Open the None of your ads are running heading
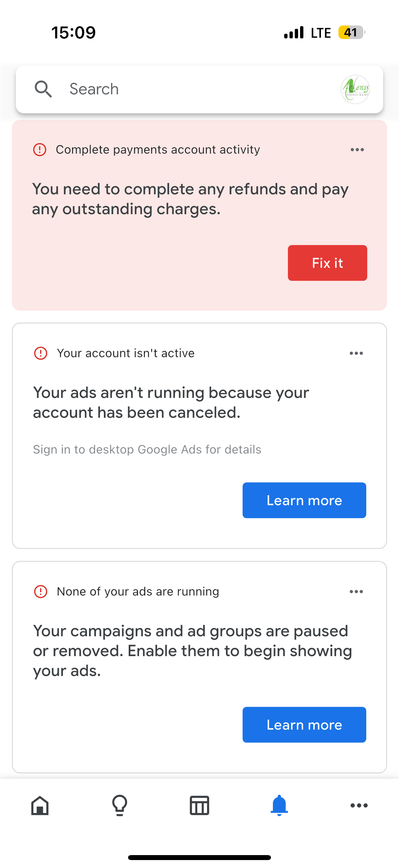Viewport: 399px width, 868px height. [138, 591]
